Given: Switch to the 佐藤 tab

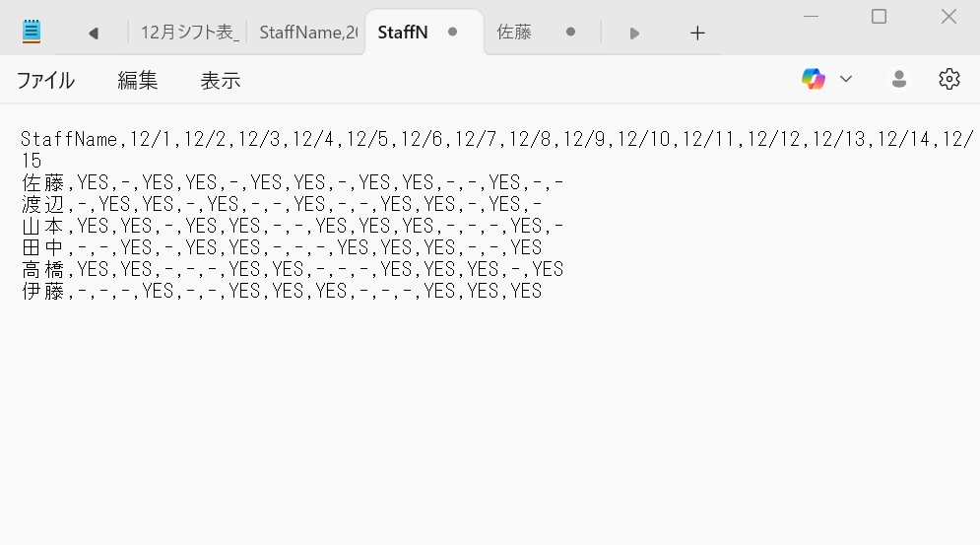Looking at the screenshot, I should (x=514, y=33).
